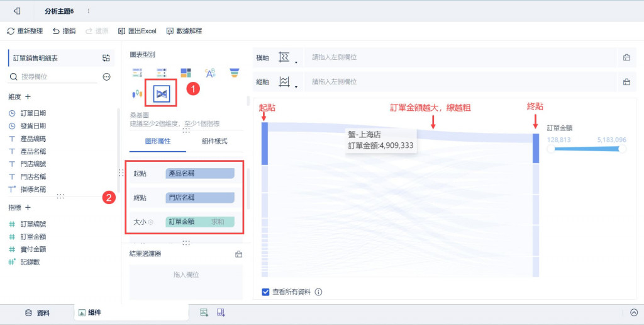
Task: Select the 記錄數 indicator
Action: [x=30, y=261]
